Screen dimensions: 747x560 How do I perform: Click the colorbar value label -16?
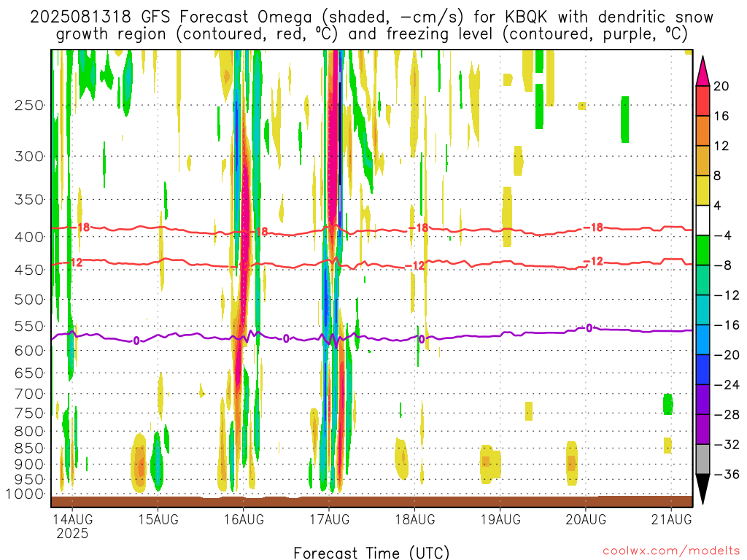[727, 325]
